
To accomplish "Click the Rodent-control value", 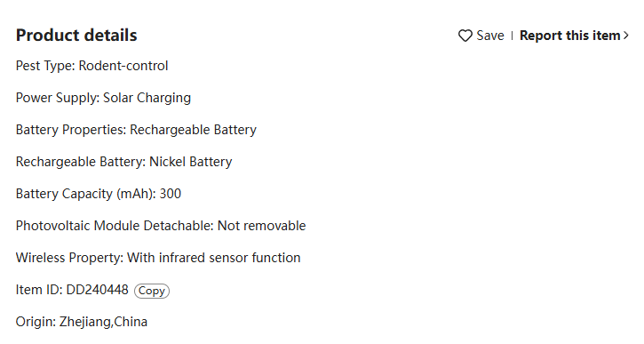I will [123, 66].
